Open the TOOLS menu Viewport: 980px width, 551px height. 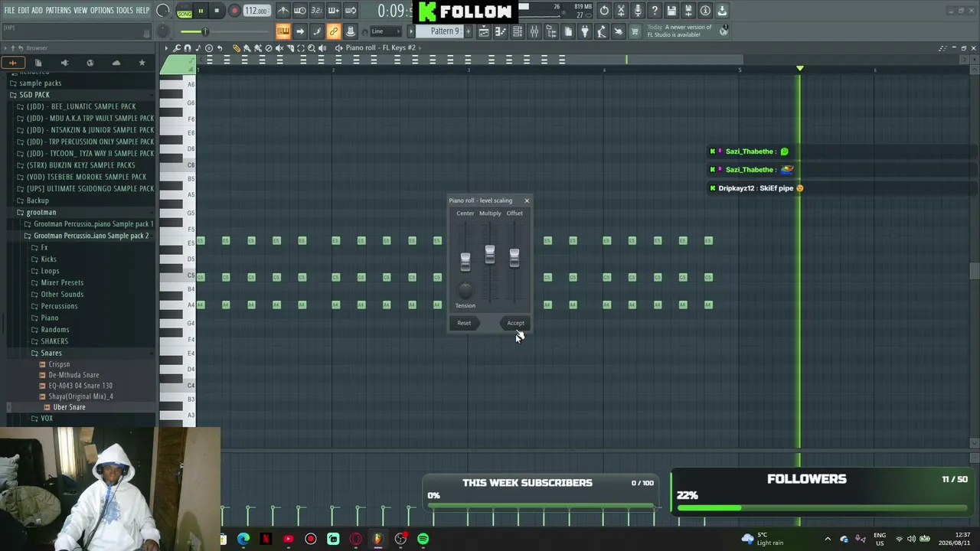124,10
